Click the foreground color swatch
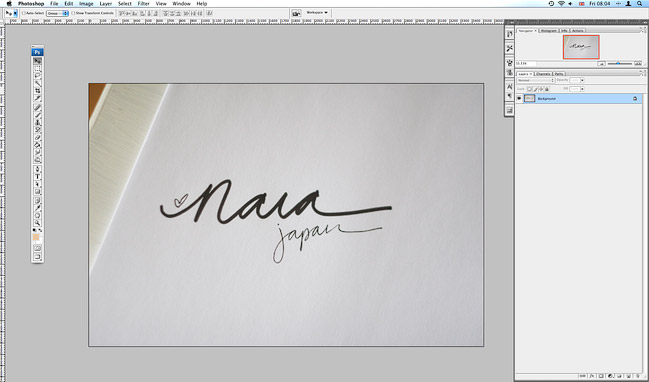 (36, 237)
